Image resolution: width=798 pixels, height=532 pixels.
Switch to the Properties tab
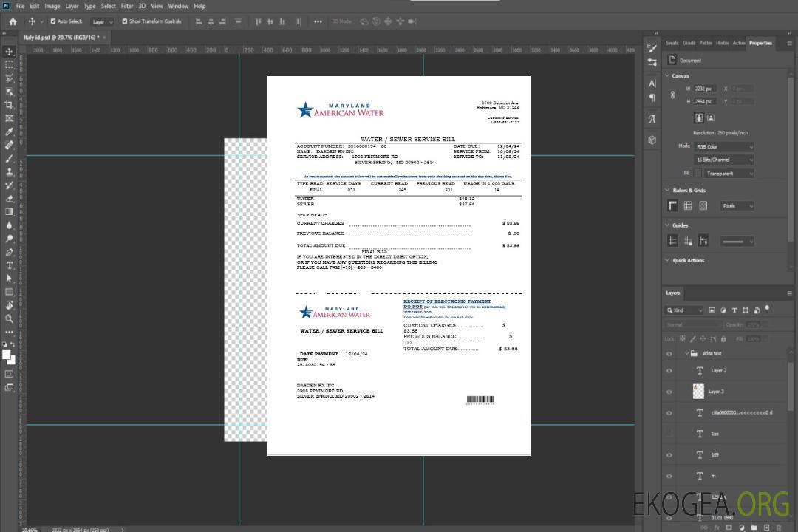760,44
